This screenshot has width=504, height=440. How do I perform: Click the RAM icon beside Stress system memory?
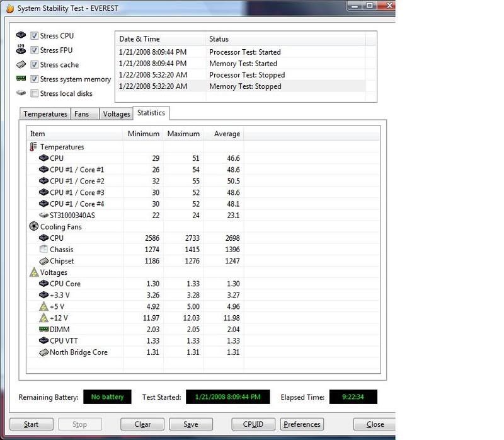click(x=21, y=78)
